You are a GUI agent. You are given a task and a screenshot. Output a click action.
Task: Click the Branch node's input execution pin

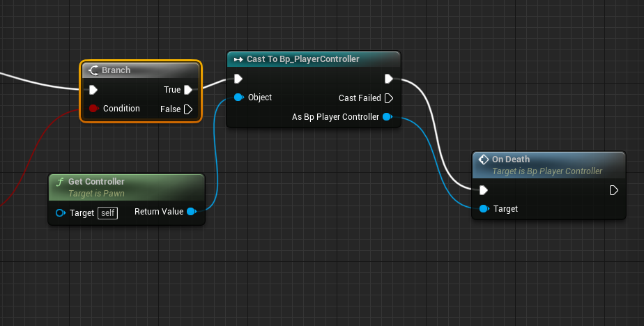pos(93,90)
